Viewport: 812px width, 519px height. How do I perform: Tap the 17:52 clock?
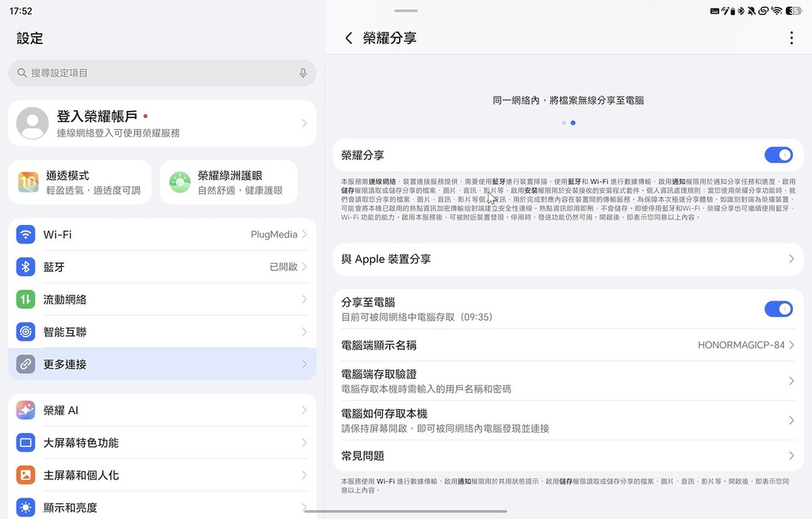[21, 11]
